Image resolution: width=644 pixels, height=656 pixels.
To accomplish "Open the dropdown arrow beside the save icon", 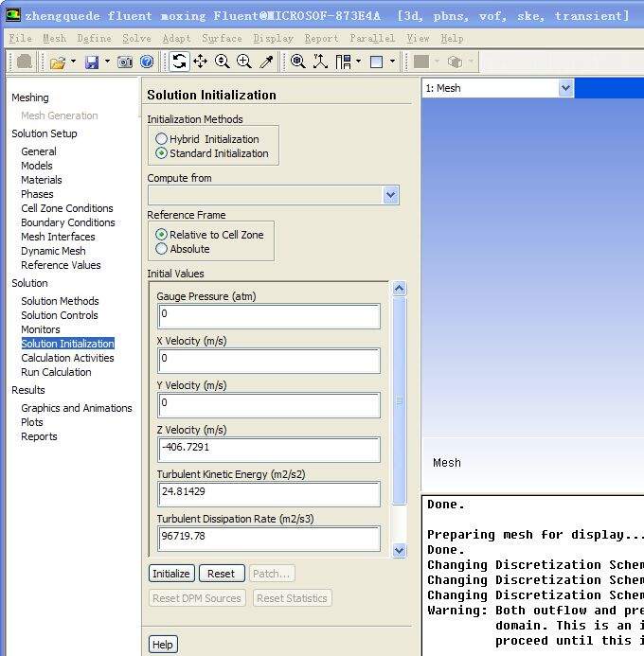I will tap(108, 62).
